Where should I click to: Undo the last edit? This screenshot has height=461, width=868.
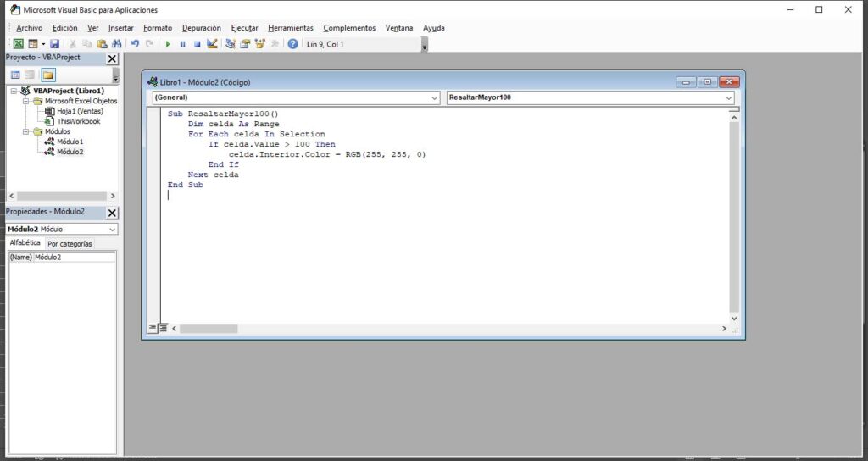click(135, 44)
